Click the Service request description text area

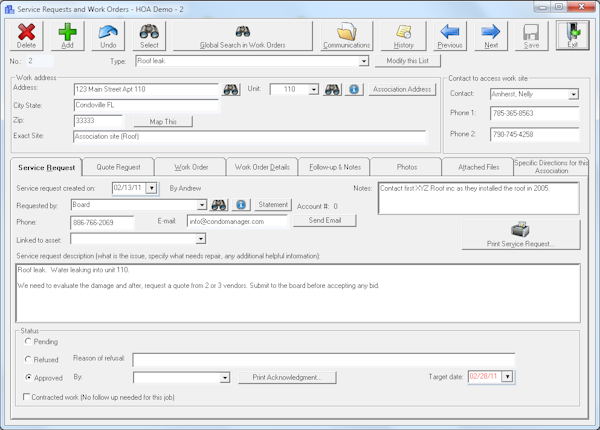298,293
